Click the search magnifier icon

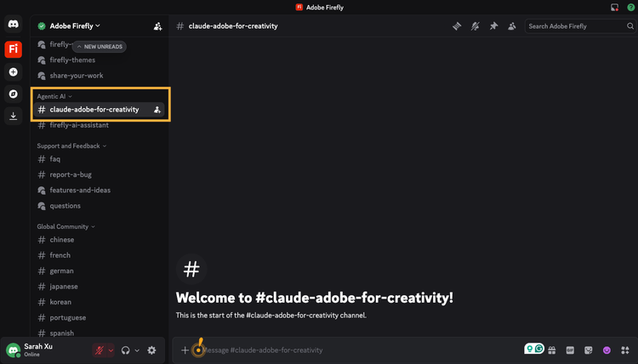click(629, 26)
